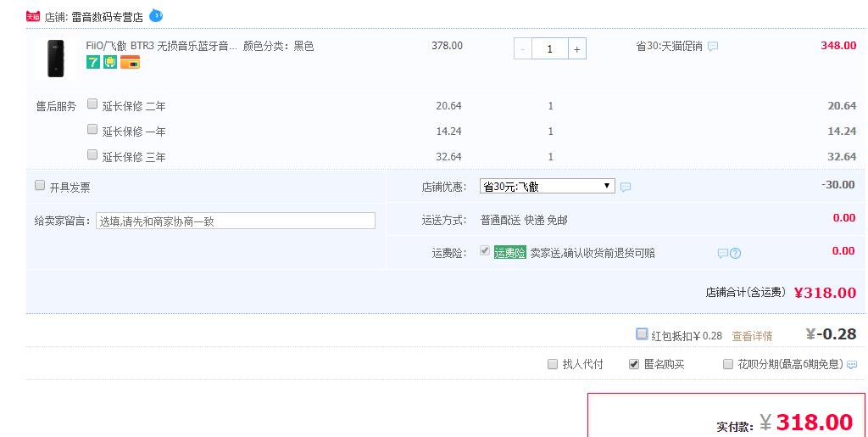Click the red 348.00 subtotal

click(838, 46)
